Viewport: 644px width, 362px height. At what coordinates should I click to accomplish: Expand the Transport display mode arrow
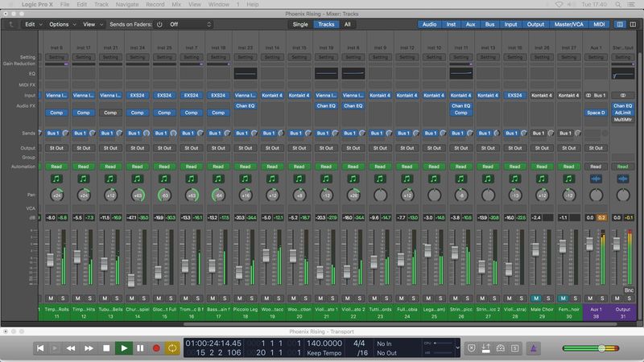point(457,348)
